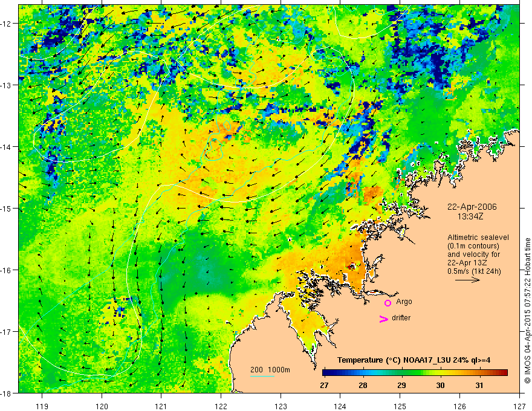The width and height of the screenshot is (532, 411).
Task: Click the latitude label -14
Action: (6, 147)
